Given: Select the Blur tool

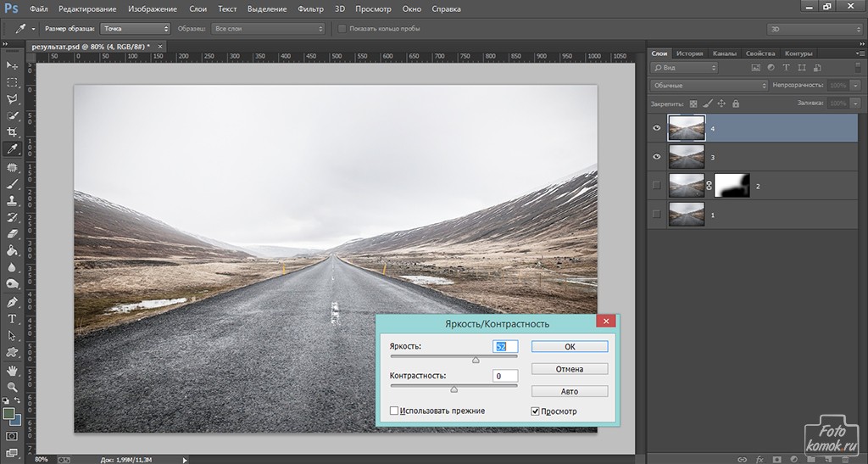Looking at the screenshot, I should click(12, 267).
